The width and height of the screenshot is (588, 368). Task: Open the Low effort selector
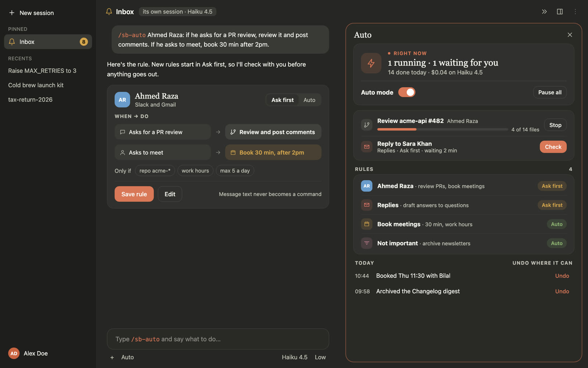[x=320, y=357]
